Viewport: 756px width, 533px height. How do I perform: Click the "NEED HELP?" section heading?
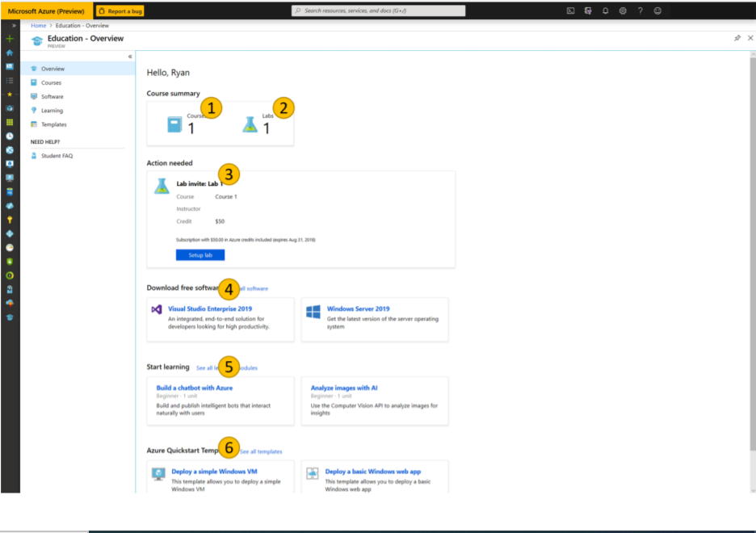tap(45, 142)
